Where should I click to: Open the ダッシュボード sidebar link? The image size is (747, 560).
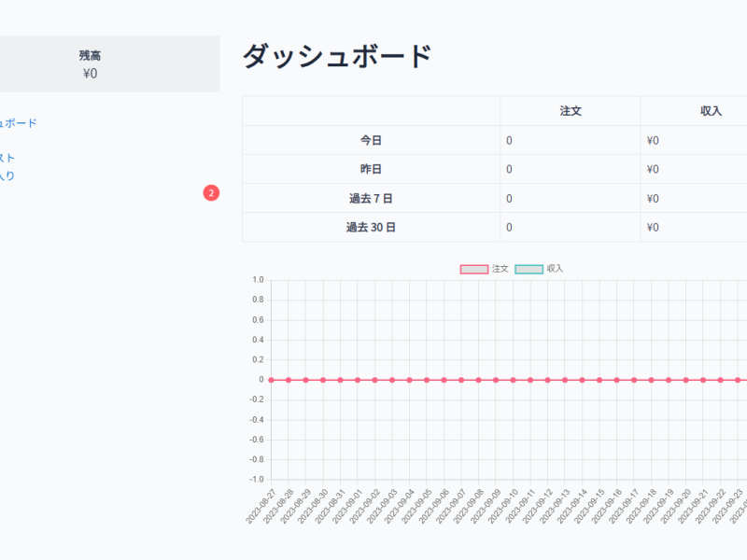point(17,121)
